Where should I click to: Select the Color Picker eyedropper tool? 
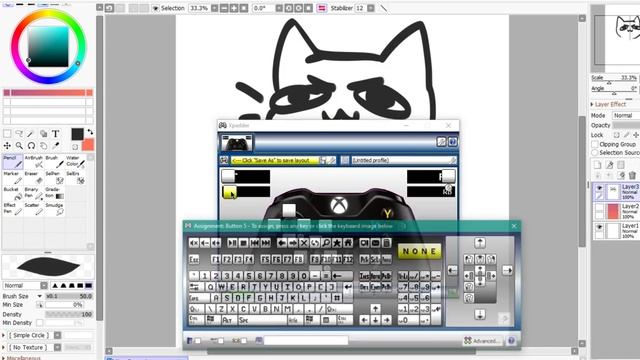pos(56,146)
